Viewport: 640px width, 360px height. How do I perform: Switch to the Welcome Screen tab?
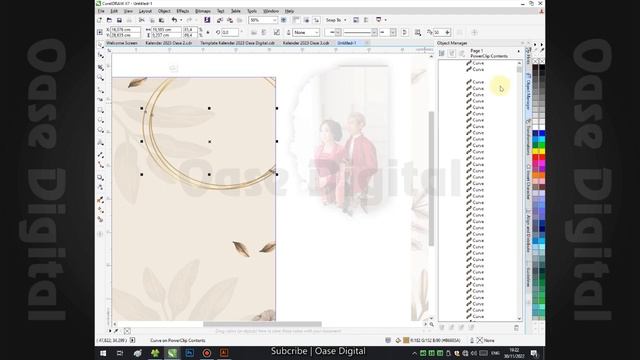click(122, 43)
